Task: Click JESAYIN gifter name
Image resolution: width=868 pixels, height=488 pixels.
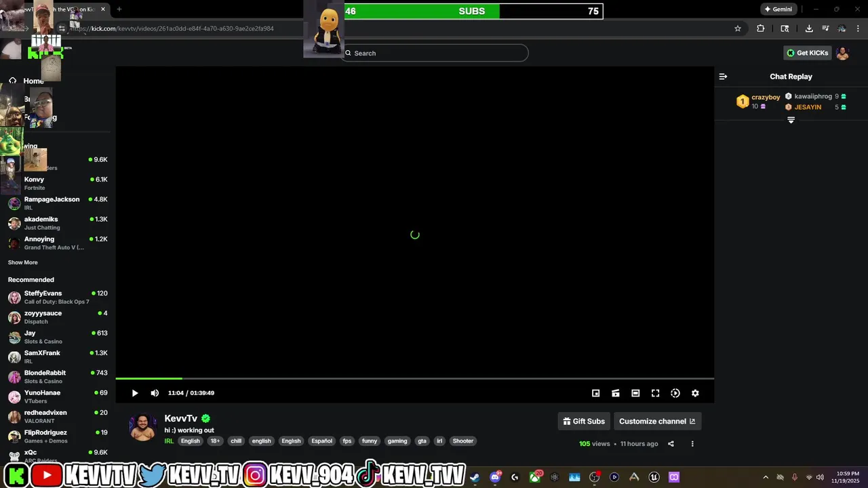Action: pos(808,107)
